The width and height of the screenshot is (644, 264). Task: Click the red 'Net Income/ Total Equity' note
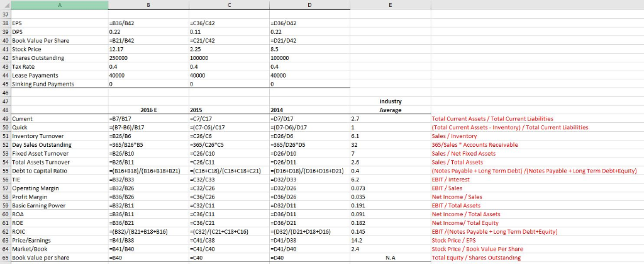[x=465, y=223]
